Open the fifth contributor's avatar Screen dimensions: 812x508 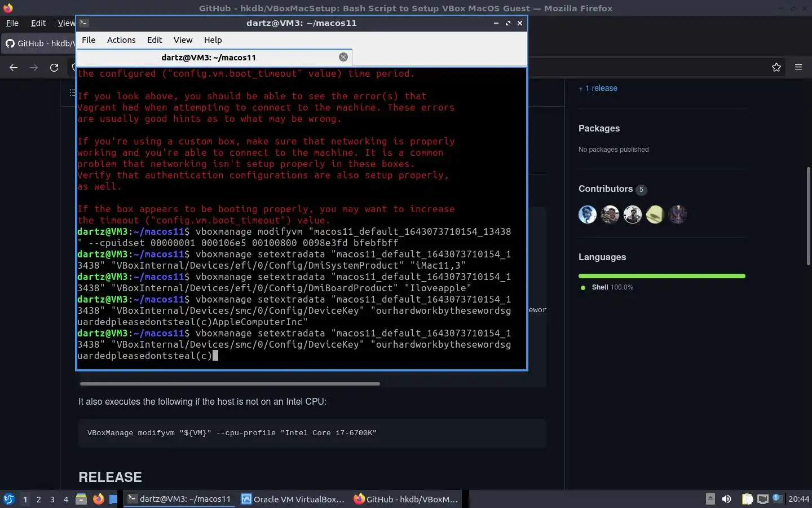point(678,214)
